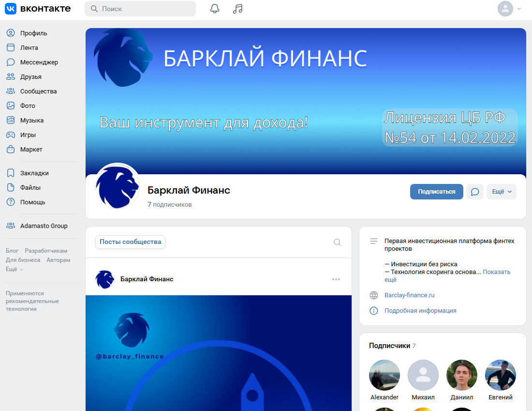Open the music player icon in the header
This screenshot has height=411, width=532.
(x=237, y=9)
